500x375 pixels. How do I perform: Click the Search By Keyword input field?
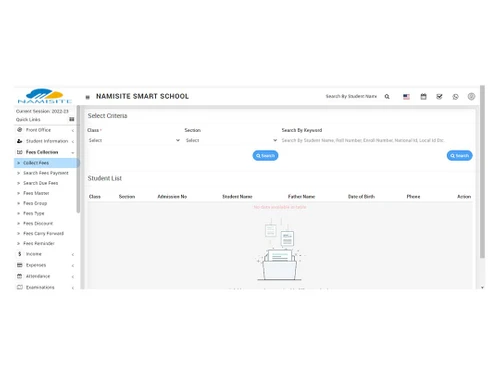377,140
